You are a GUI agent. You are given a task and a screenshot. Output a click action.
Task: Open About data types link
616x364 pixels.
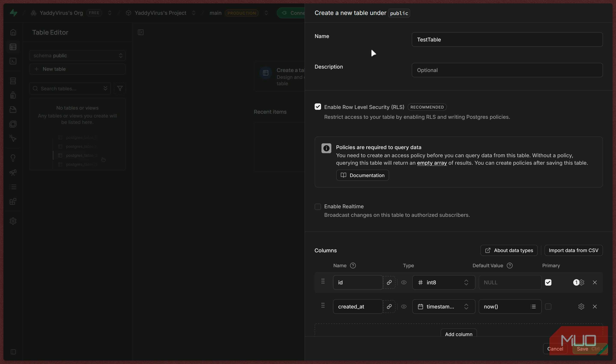(509, 250)
